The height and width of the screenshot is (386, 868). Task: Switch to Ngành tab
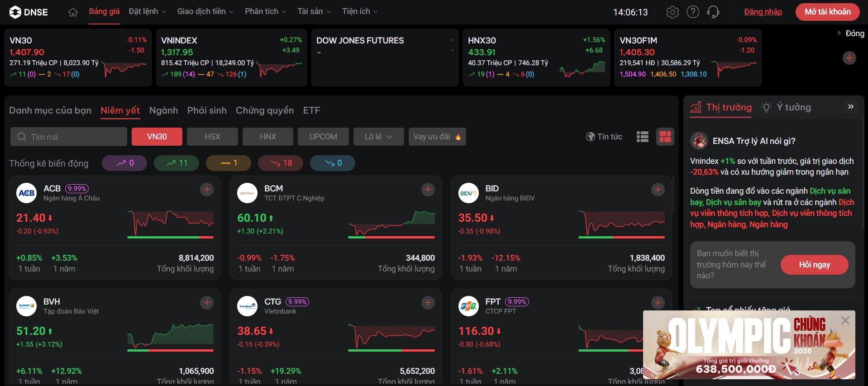[164, 110]
